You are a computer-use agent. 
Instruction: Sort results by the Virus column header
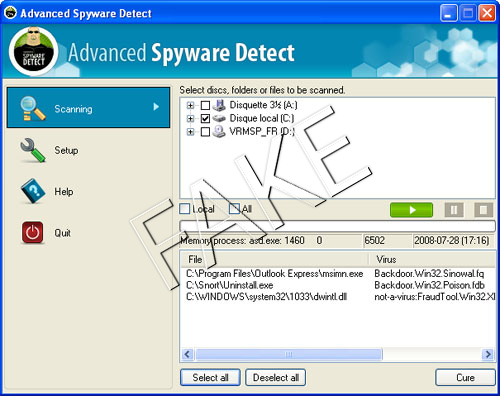432,259
